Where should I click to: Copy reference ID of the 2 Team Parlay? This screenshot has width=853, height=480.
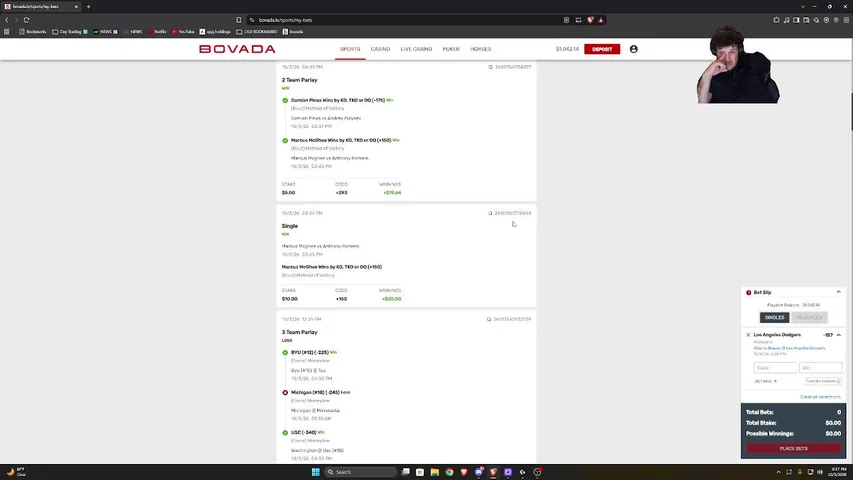490,67
